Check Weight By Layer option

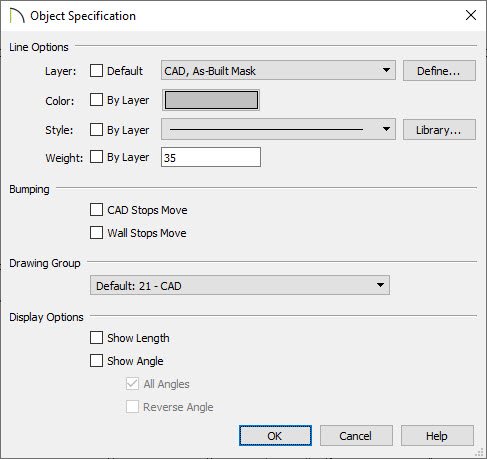coord(96,157)
